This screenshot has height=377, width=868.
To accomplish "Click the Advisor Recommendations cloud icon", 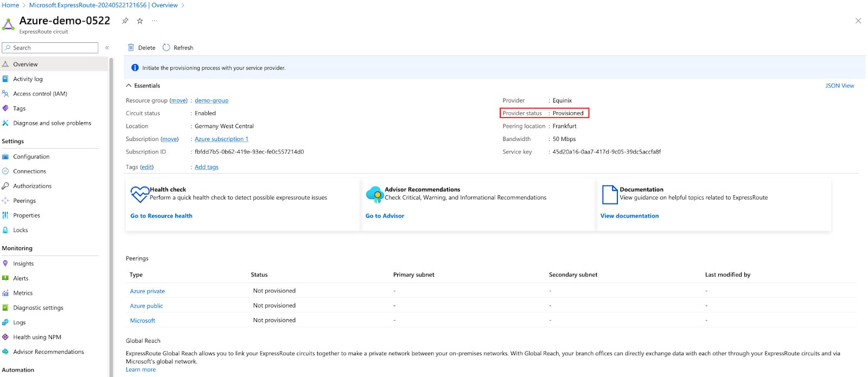I will pos(374,194).
